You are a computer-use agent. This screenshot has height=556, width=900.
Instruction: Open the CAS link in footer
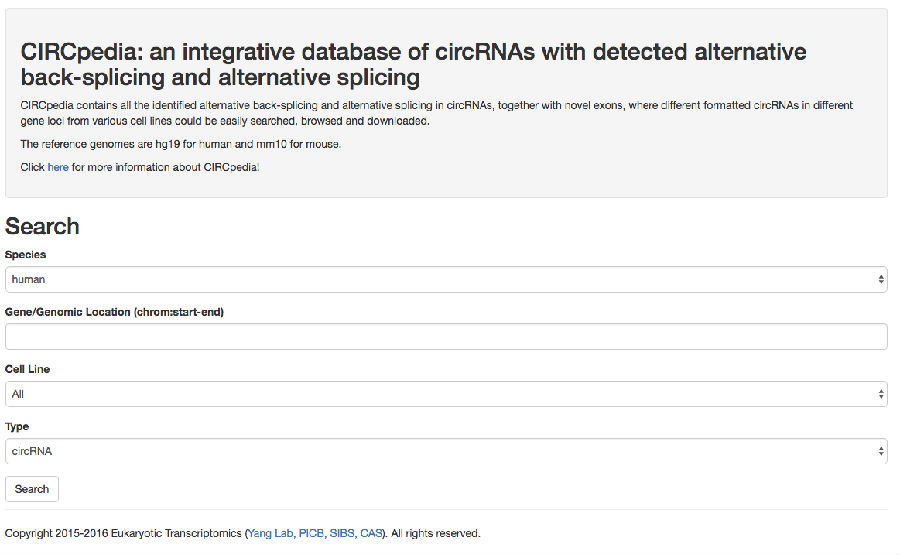coord(371,533)
